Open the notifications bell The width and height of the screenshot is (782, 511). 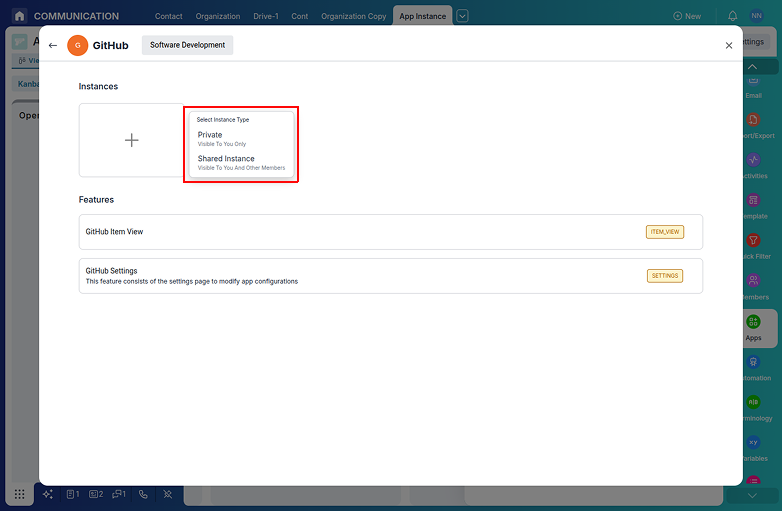[x=732, y=16]
